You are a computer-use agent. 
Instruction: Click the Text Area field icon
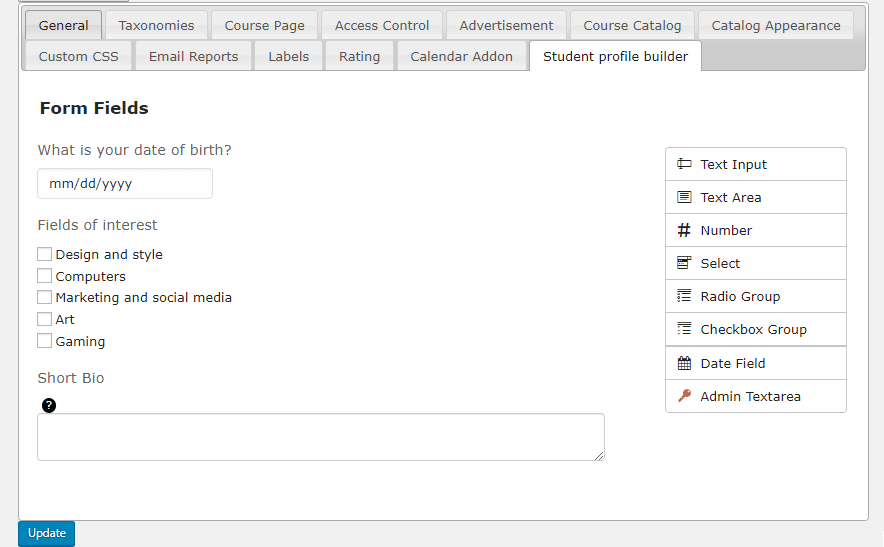coord(684,197)
